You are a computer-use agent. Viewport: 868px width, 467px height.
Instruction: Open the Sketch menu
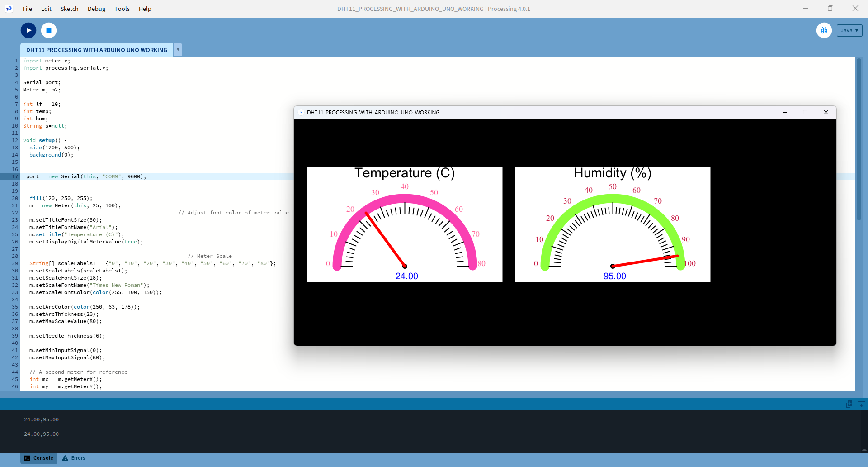point(69,9)
